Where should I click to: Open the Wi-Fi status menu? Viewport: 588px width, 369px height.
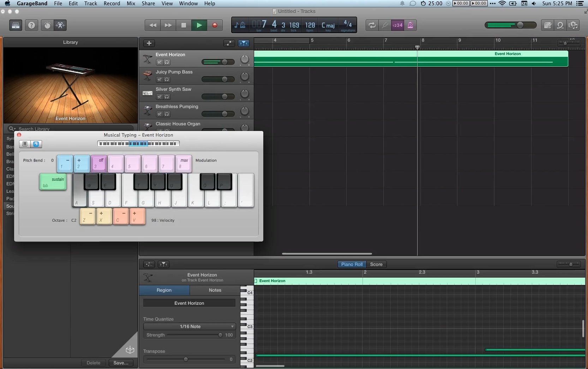[502, 3]
